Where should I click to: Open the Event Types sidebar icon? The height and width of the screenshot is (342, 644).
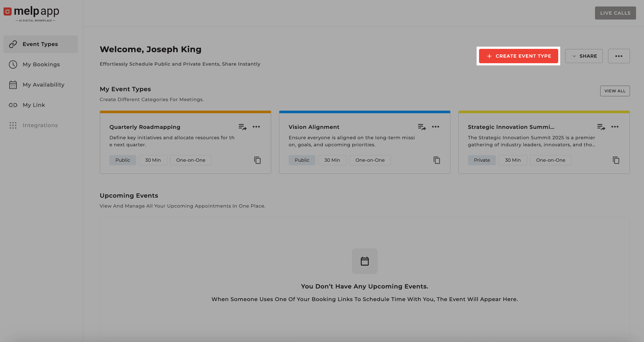click(13, 44)
